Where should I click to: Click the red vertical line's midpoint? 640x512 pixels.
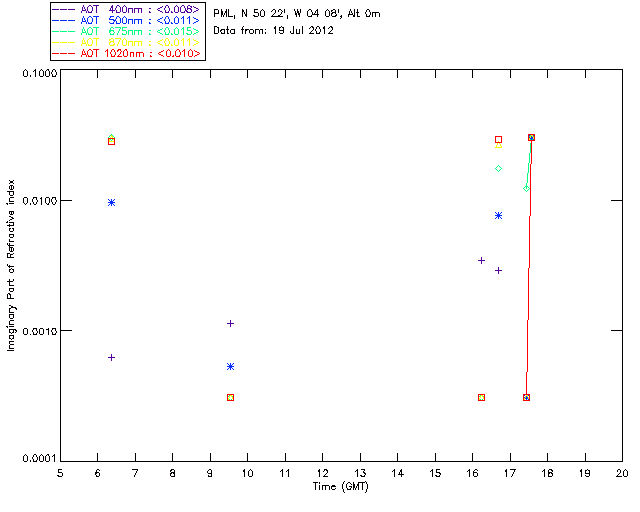coord(529,267)
